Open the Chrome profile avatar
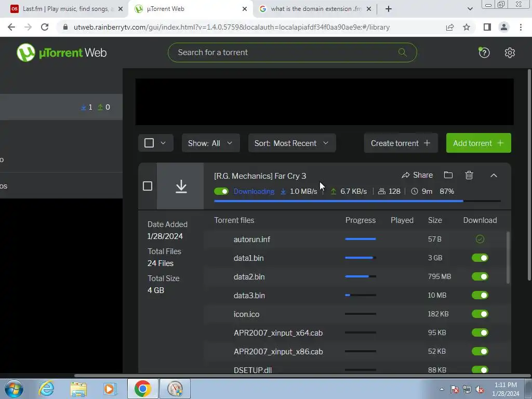Screen dimensions: 532x399 tap(504, 27)
